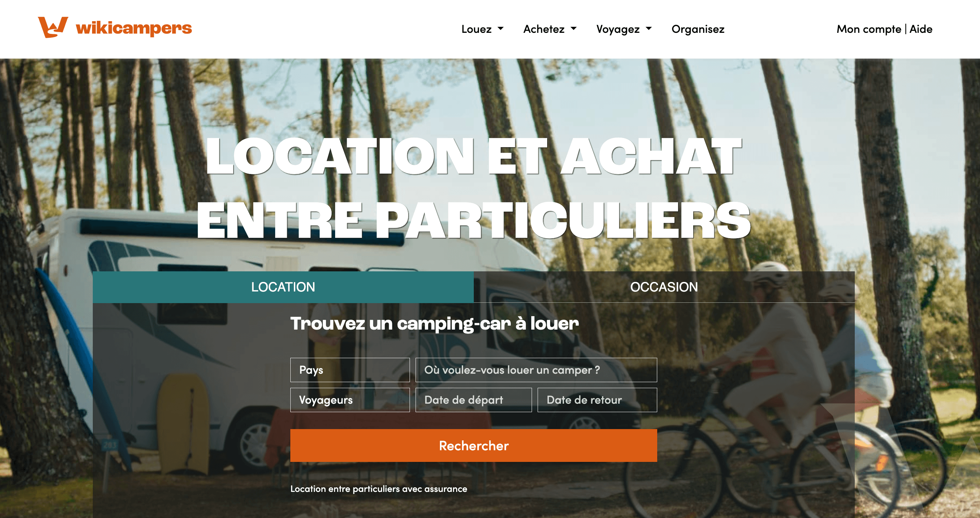This screenshot has height=518, width=980.
Task: Click the wikicampers brand name text
Action: (x=134, y=28)
